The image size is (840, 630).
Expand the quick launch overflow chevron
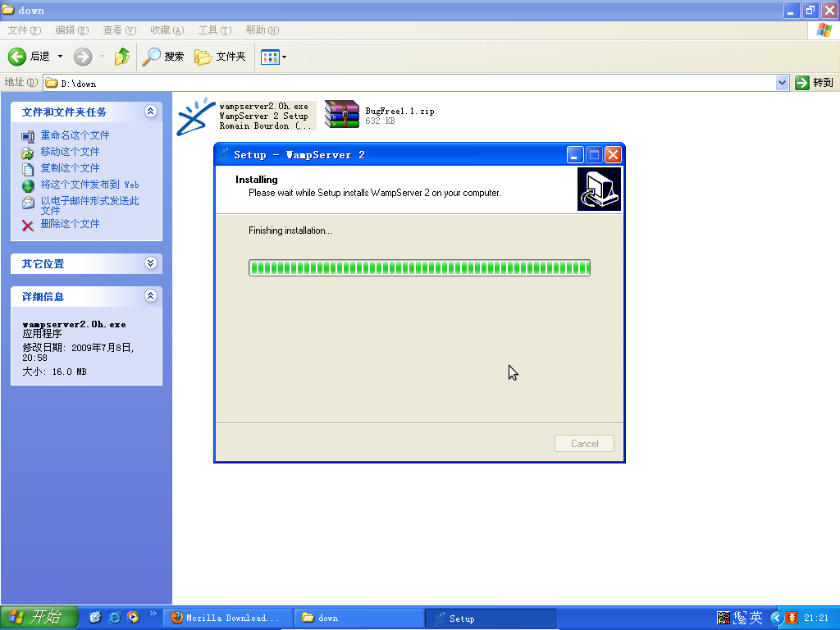(x=153, y=614)
